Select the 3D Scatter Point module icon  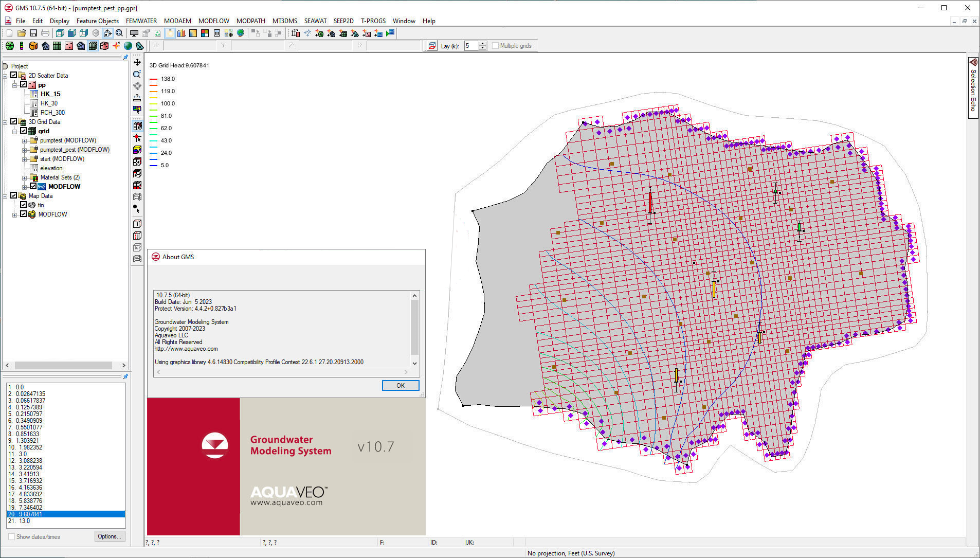point(104,46)
